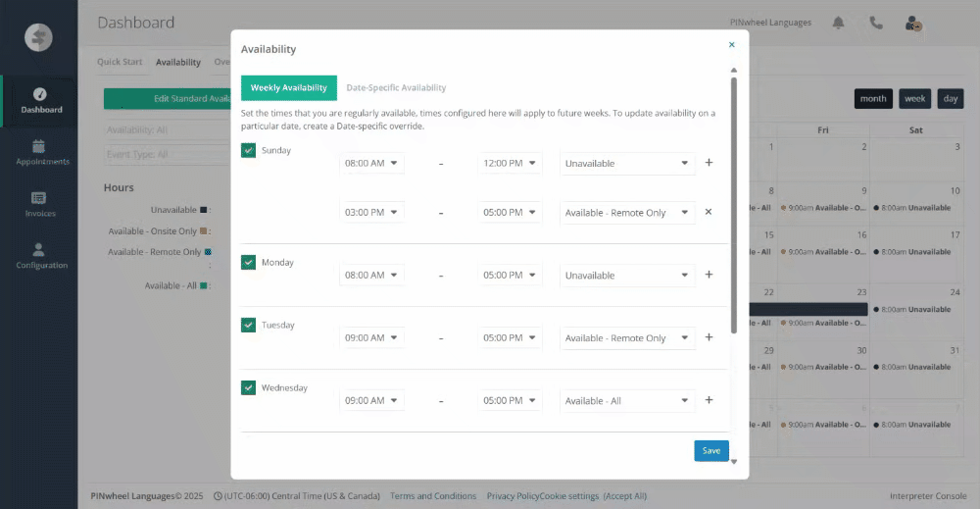Viewport: 980px width, 509px height.
Task: Open Appointments in the left sidebar
Action: [39, 153]
